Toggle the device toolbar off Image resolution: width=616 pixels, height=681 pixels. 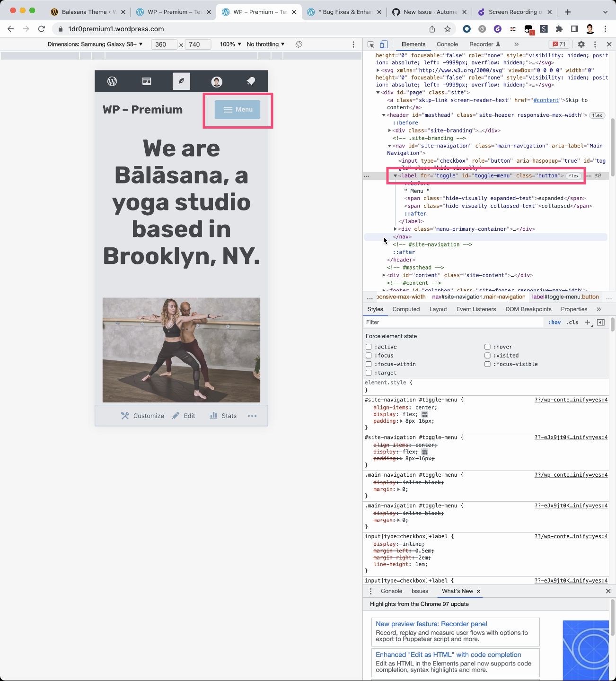383,44
